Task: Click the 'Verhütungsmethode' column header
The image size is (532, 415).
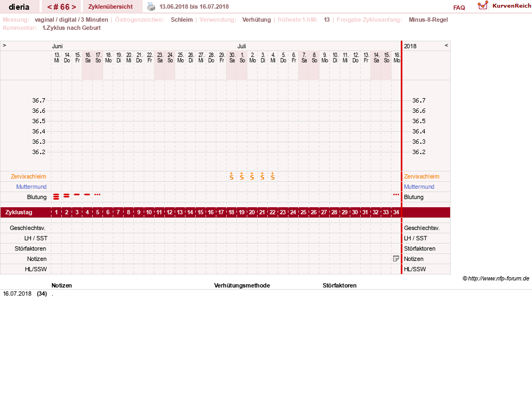Action: [x=242, y=286]
